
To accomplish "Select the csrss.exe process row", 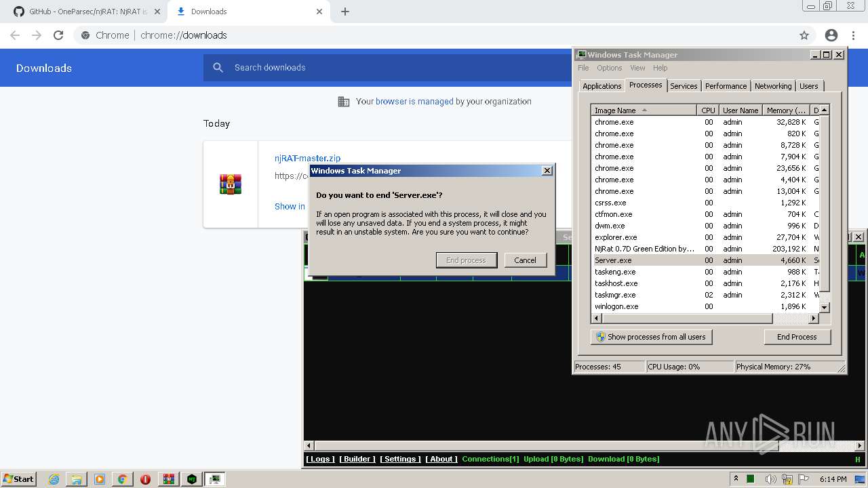I will pyautogui.click(x=705, y=203).
